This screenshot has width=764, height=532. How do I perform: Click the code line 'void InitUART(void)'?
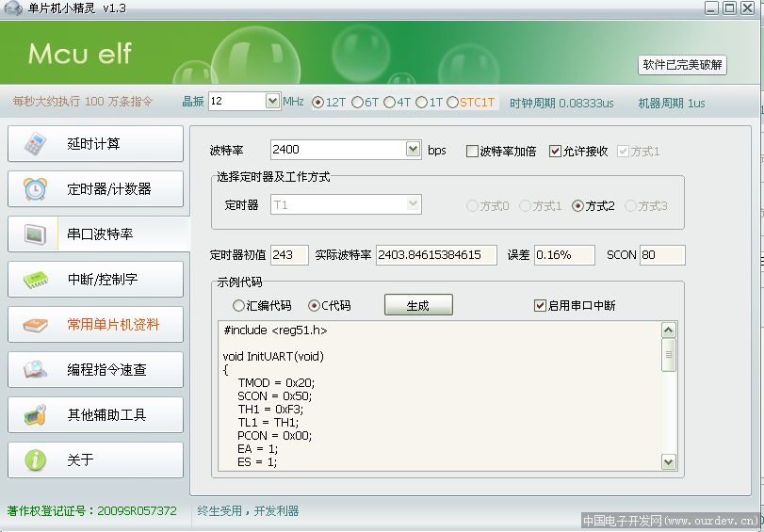pyautogui.click(x=273, y=356)
